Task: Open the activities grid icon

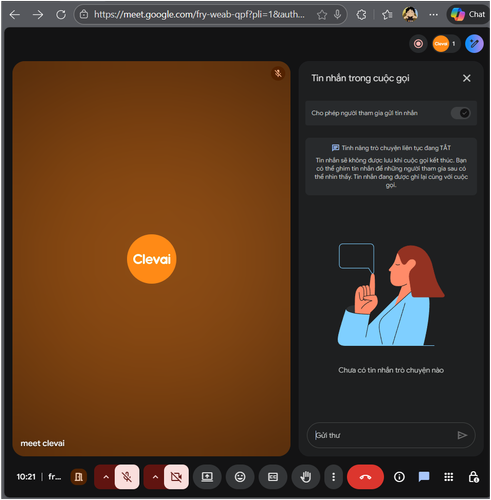Action: coord(449,477)
